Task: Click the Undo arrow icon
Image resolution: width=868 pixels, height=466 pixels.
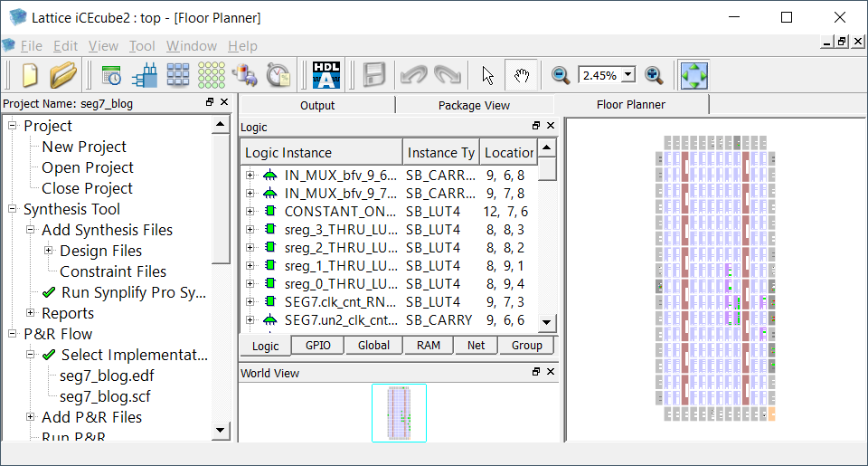Action: point(413,75)
